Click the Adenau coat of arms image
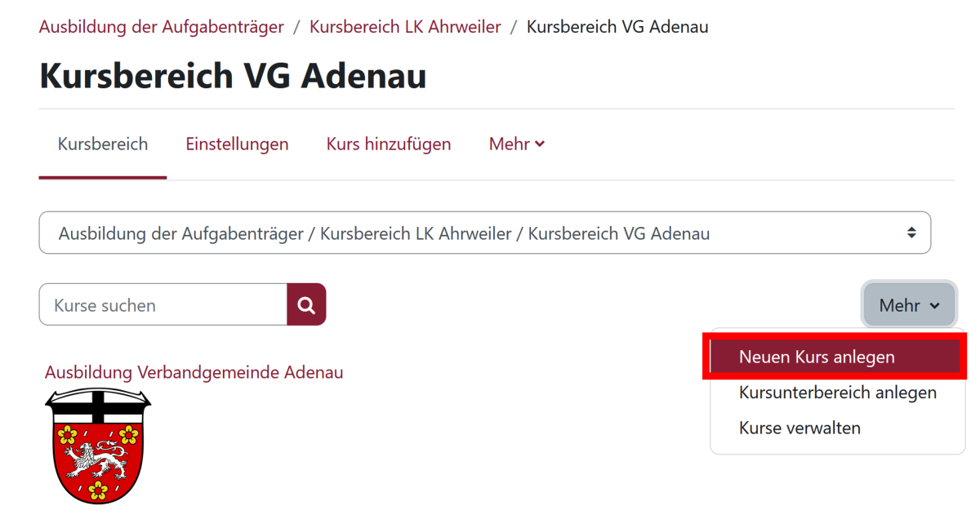 (x=98, y=445)
